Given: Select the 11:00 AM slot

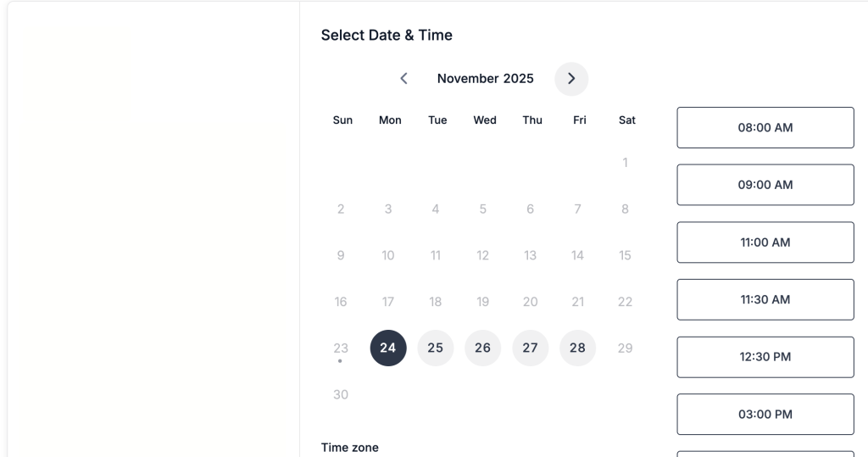Looking at the screenshot, I should click(765, 242).
